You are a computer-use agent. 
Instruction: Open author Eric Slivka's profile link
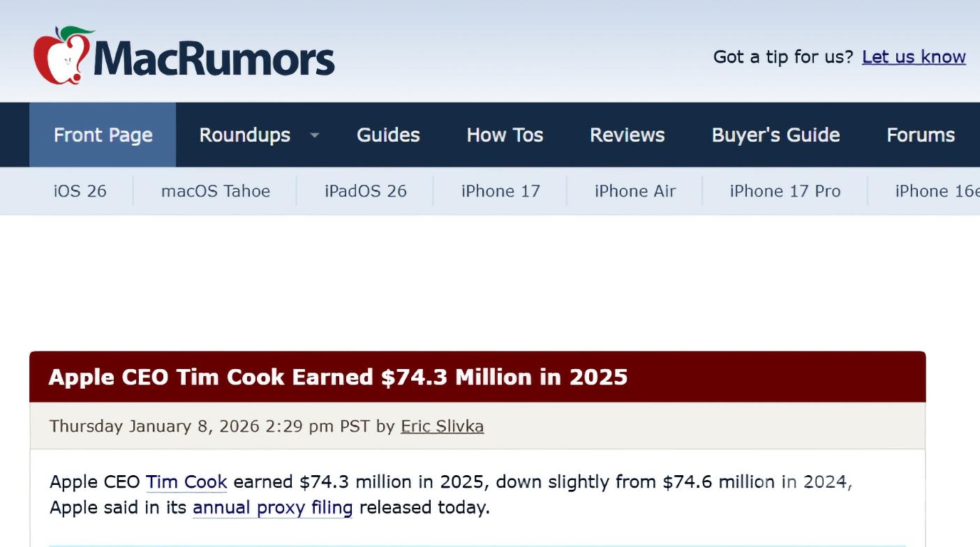[442, 426]
